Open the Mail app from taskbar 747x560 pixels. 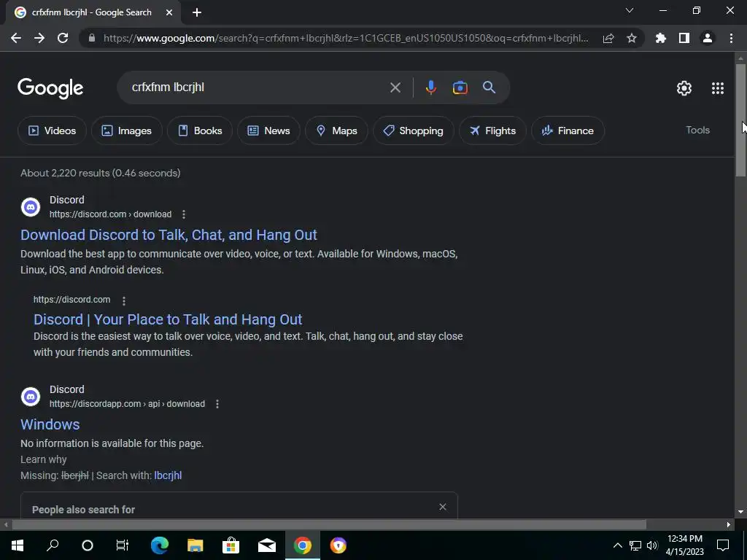point(267,545)
